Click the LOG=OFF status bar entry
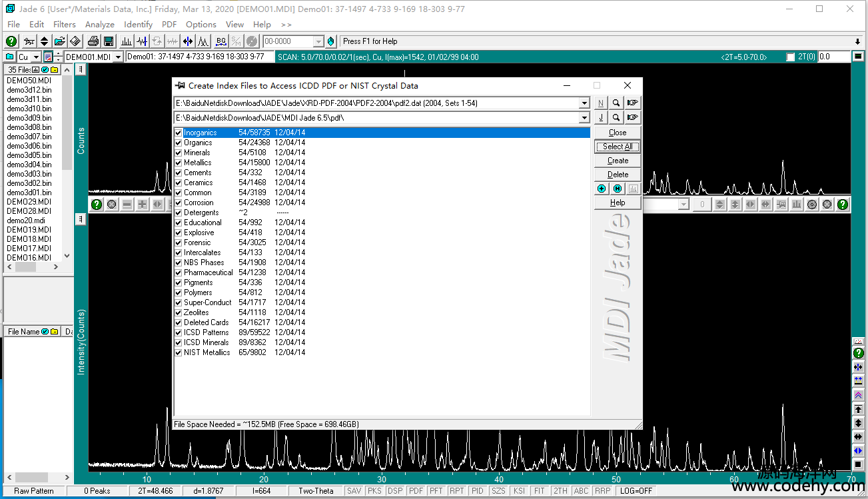This screenshot has width=868, height=499. click(x=636, y=491)
